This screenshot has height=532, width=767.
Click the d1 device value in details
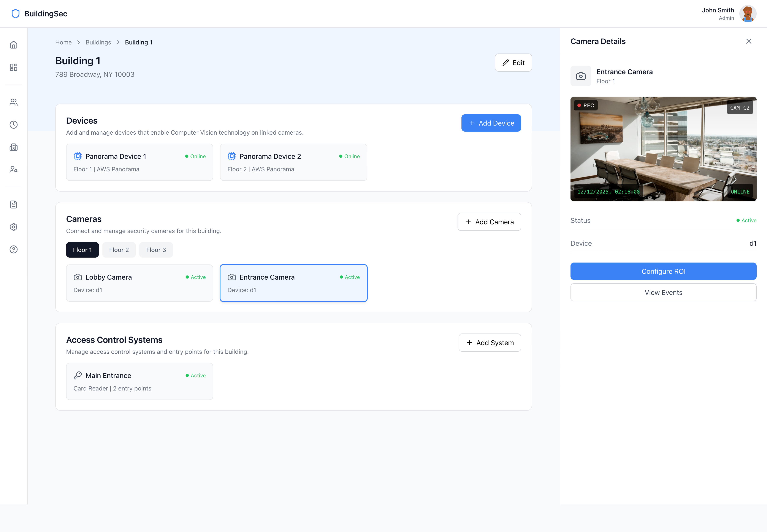[753, 243]
